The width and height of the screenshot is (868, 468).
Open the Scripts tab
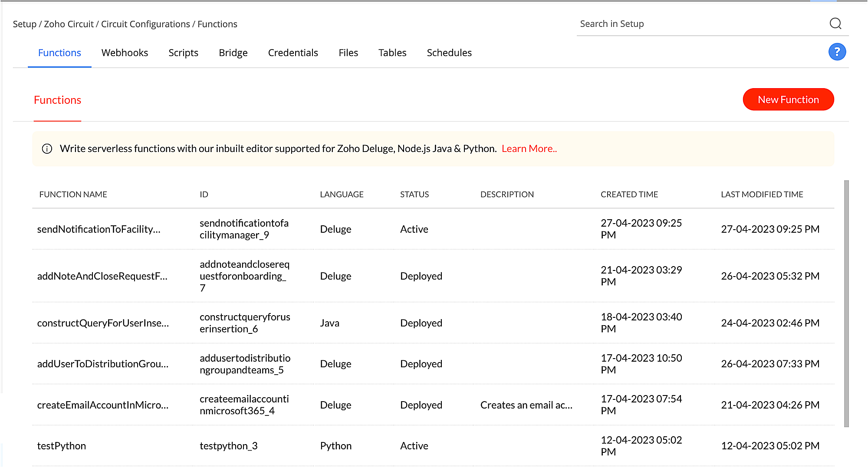[183, 53]
